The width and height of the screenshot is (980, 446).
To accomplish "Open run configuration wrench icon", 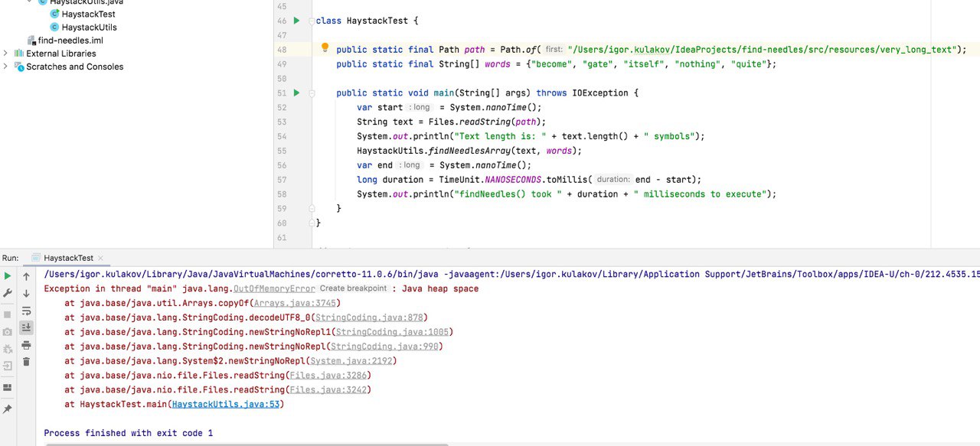I will pos(8,294).
